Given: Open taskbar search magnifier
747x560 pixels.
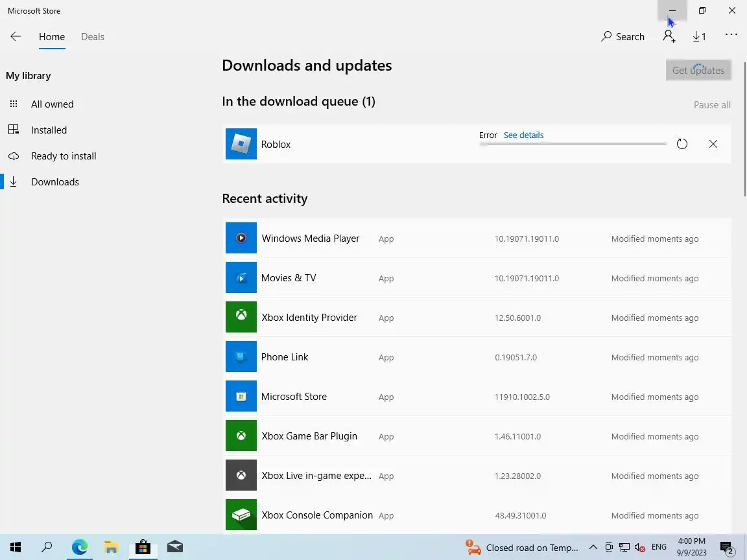Looking at the screenshot, I should 47,547.
